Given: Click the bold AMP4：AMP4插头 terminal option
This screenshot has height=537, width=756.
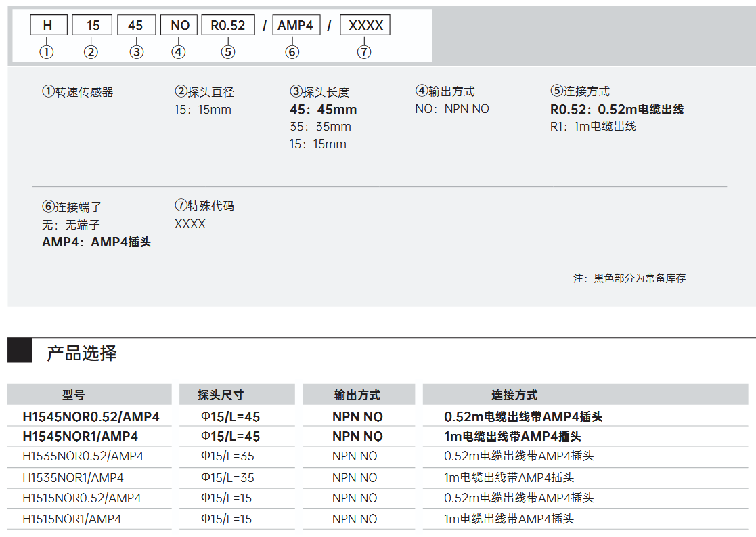Looking at the screenshot, I should 96,242.
